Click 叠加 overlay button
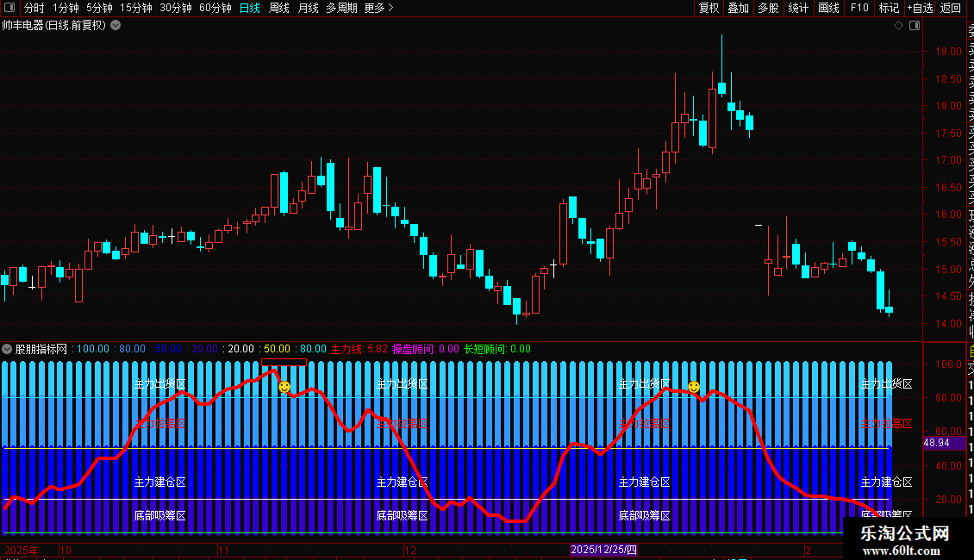The image size is (974, 560). (739, 8)
